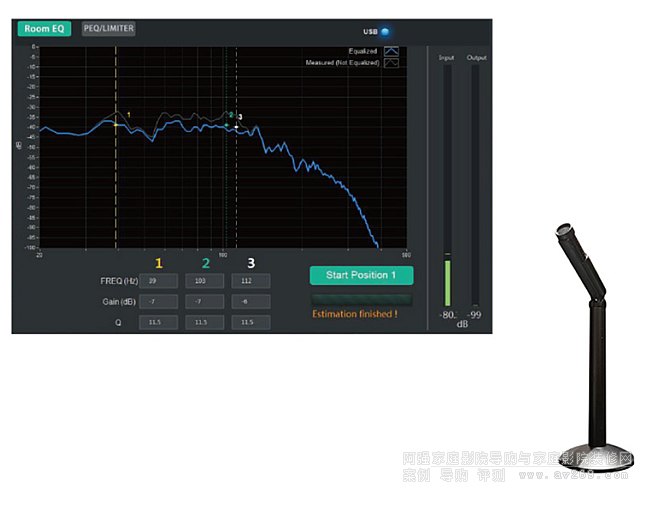
Task: Select white filter marker 3 on graph
Action: coord(236,127)
